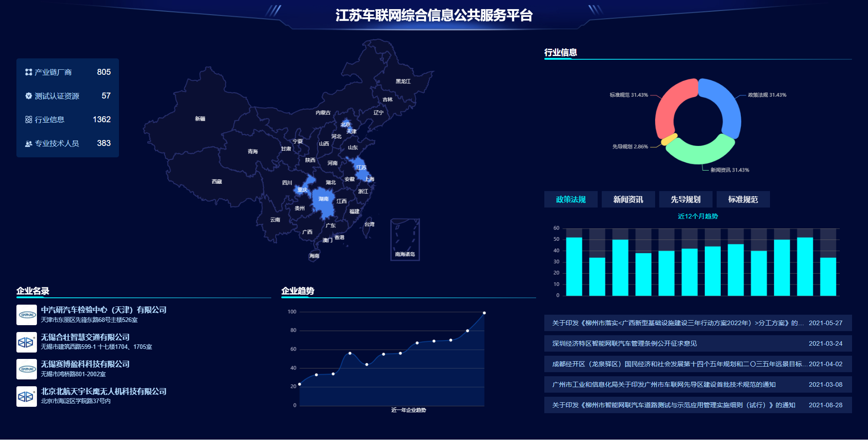
Task: Click the green 新闻资讯 donut segment
Action: coord(700,154)
